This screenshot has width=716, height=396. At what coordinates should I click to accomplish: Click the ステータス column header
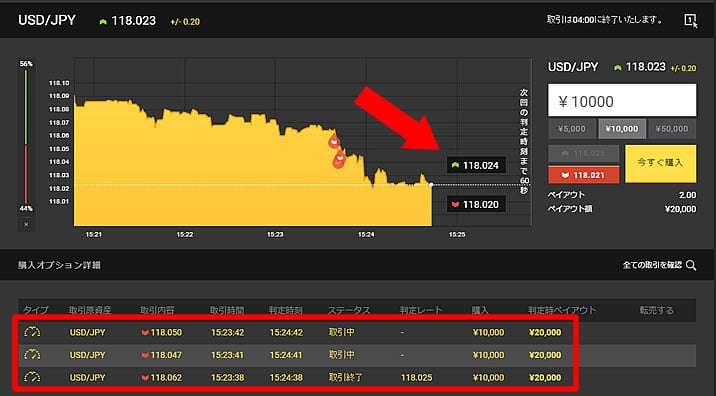click(x=349, y=310)
